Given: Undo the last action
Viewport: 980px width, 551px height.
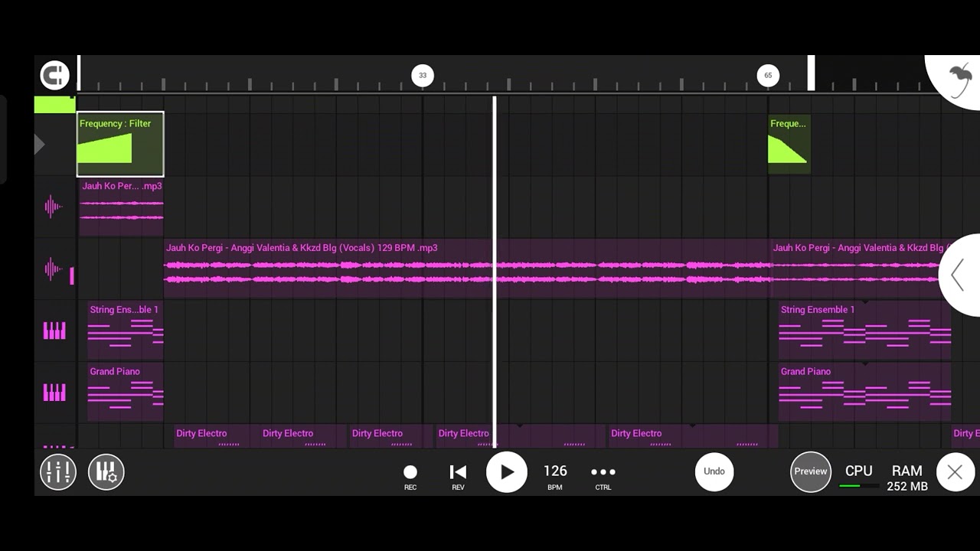Looking at the screenshot, I should pyautogui.click(x=714, y=471).
